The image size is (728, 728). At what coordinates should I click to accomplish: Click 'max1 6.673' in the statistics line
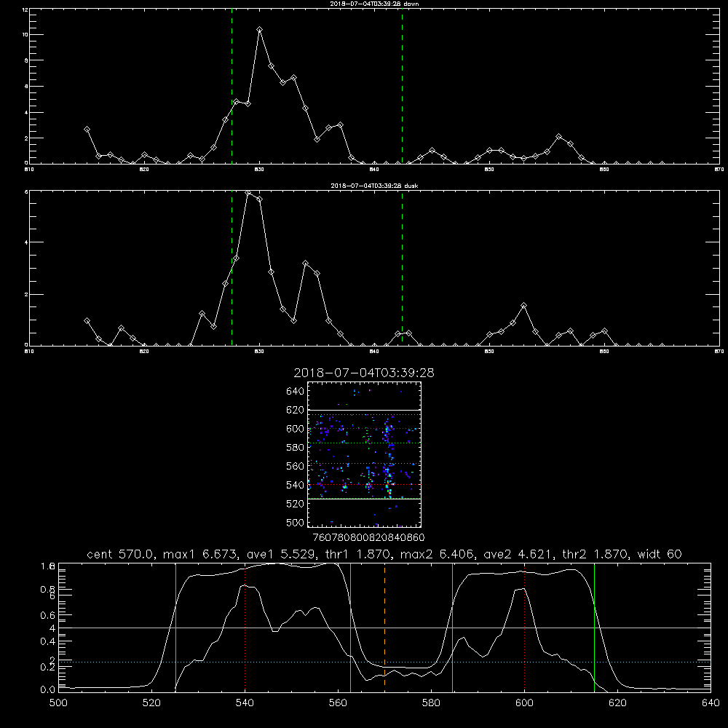(202, 554)
